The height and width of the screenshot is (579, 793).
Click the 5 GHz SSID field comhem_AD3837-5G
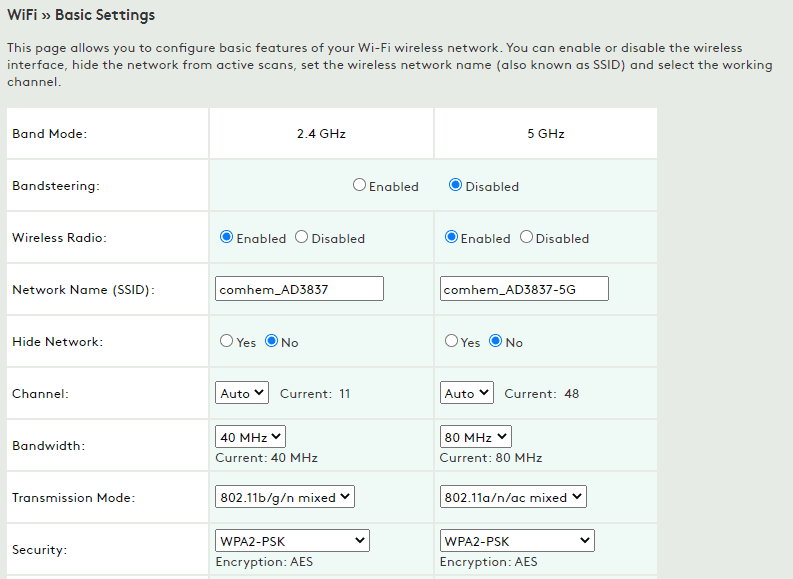(x=524, y=289)
